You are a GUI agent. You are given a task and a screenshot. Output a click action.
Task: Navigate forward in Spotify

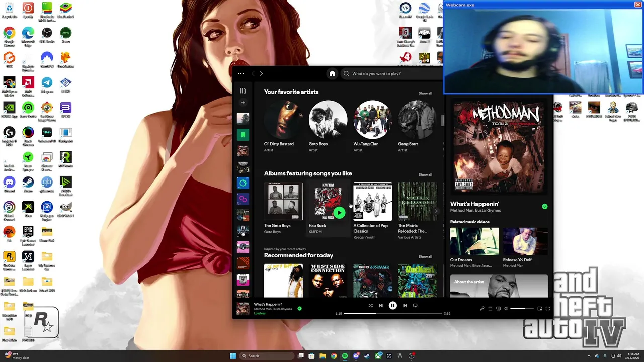261,73
